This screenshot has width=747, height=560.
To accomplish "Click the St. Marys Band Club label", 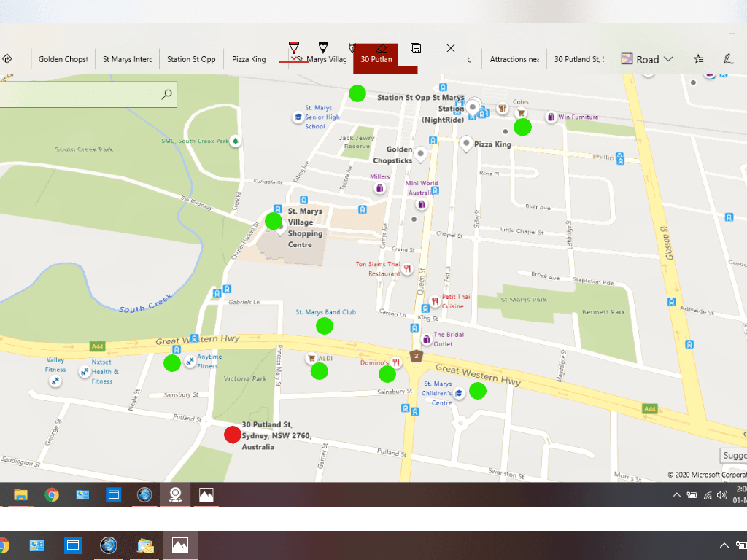I will click(326, 312).
